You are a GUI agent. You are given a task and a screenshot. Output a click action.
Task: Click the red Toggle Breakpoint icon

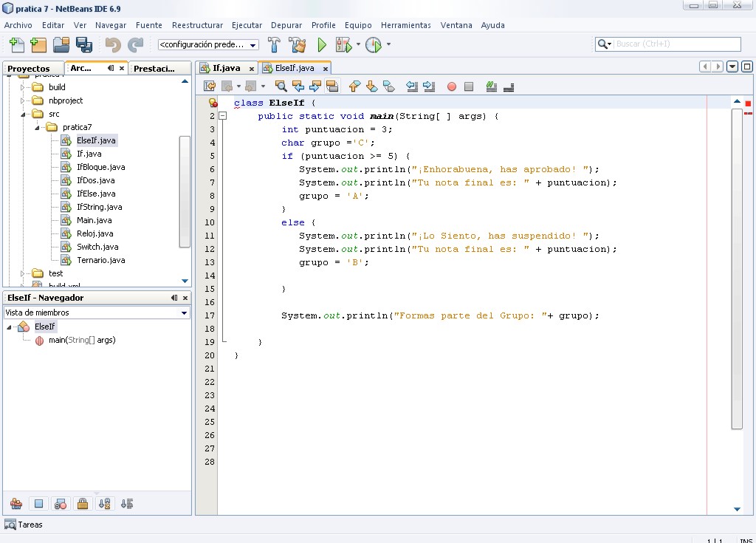tap(452, 86)
